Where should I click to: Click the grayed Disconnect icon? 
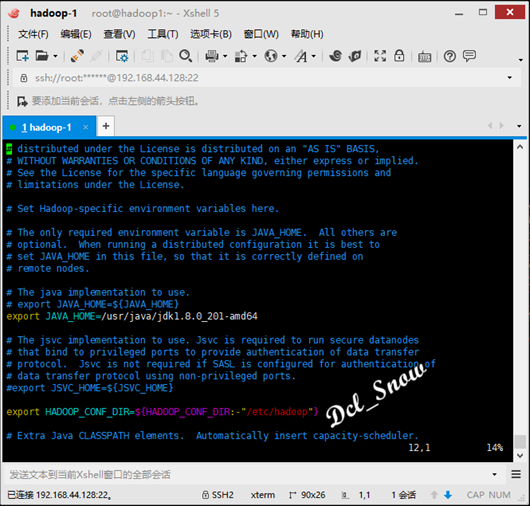coord(96,56)
